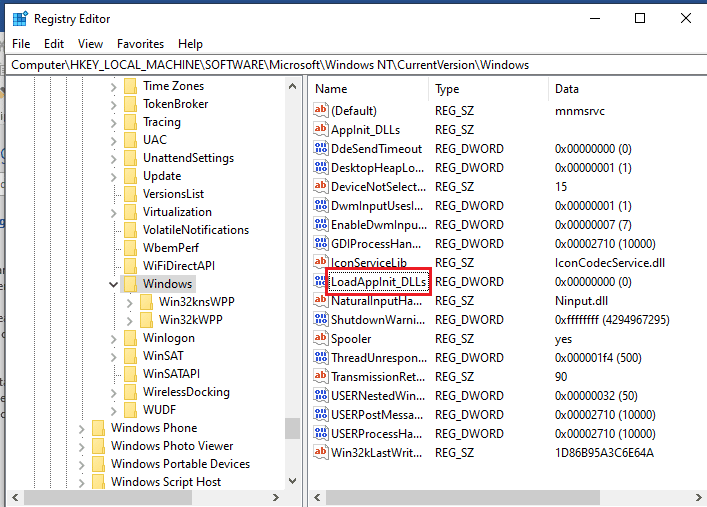Expand the WirelessDocking key
This screenshot has height=507, width=707.
[x=114, y=393]
